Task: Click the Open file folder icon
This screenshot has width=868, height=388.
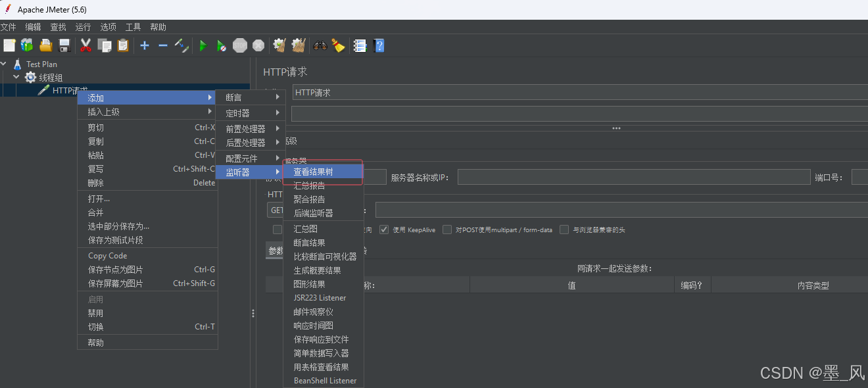Action: tap(45, 45)
